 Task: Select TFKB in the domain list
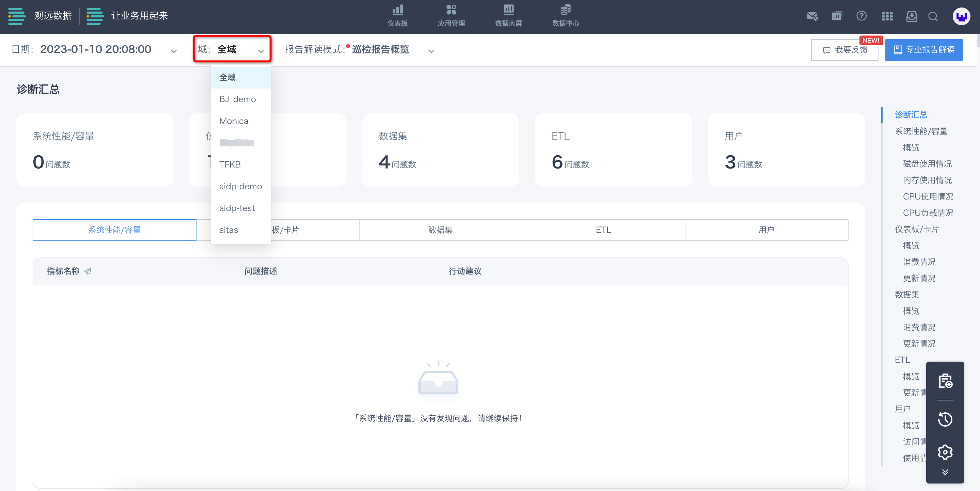tap(241, 165)
